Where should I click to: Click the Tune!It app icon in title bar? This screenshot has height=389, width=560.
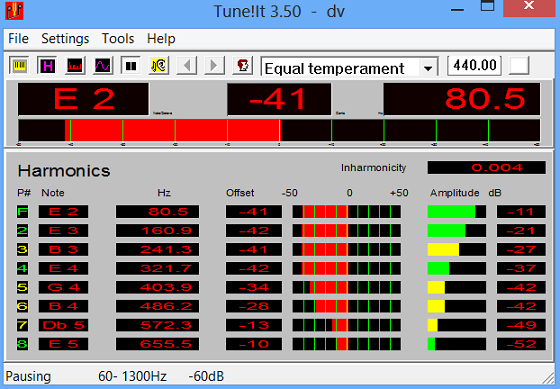14,11
